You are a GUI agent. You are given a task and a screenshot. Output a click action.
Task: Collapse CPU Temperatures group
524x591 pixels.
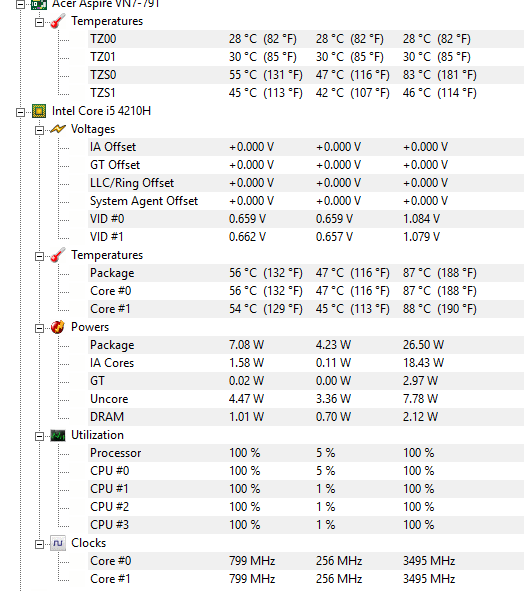tap(39, 257)
